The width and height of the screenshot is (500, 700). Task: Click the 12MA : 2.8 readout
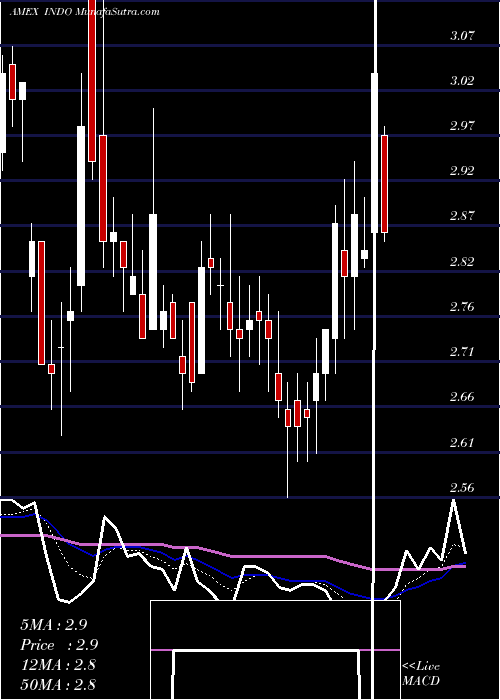click(x=58, y=665)
